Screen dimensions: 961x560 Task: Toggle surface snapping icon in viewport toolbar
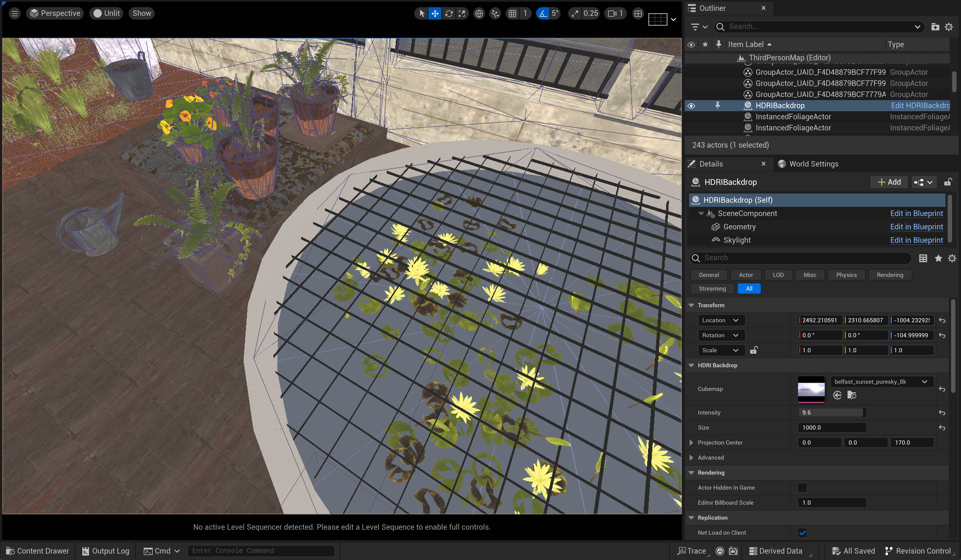495,13
